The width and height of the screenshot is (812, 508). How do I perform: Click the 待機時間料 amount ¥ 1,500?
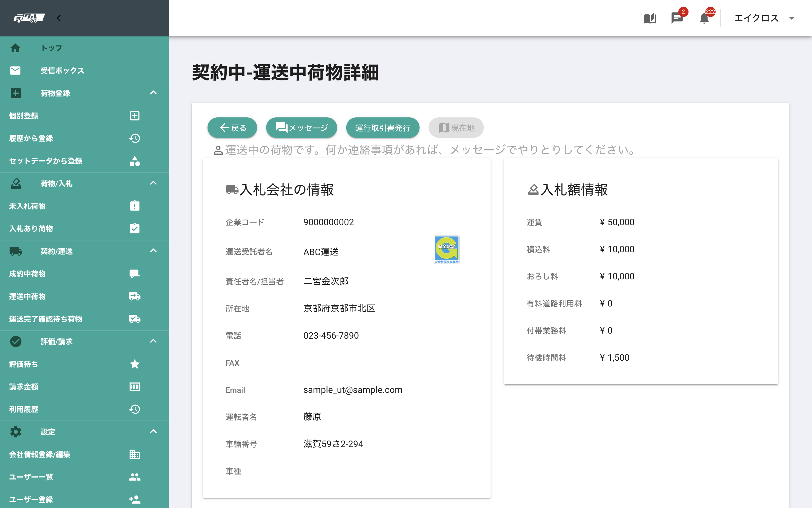pos(614,358)
